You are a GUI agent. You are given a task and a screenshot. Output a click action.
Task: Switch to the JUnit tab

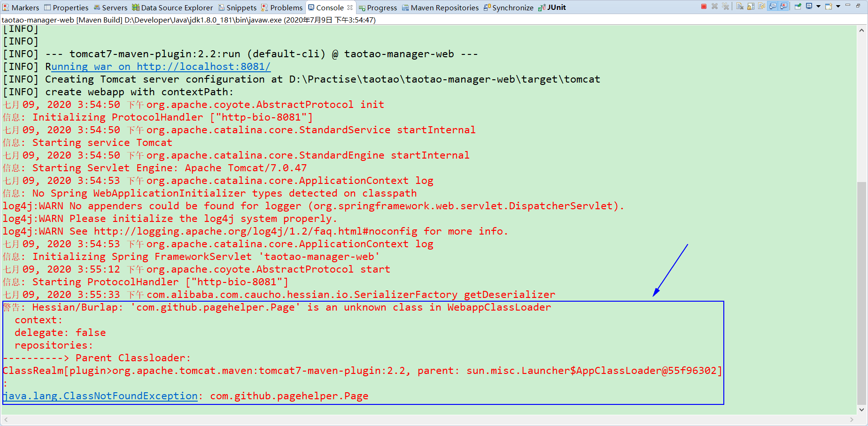pyautogui.click(x=552, y=8)
